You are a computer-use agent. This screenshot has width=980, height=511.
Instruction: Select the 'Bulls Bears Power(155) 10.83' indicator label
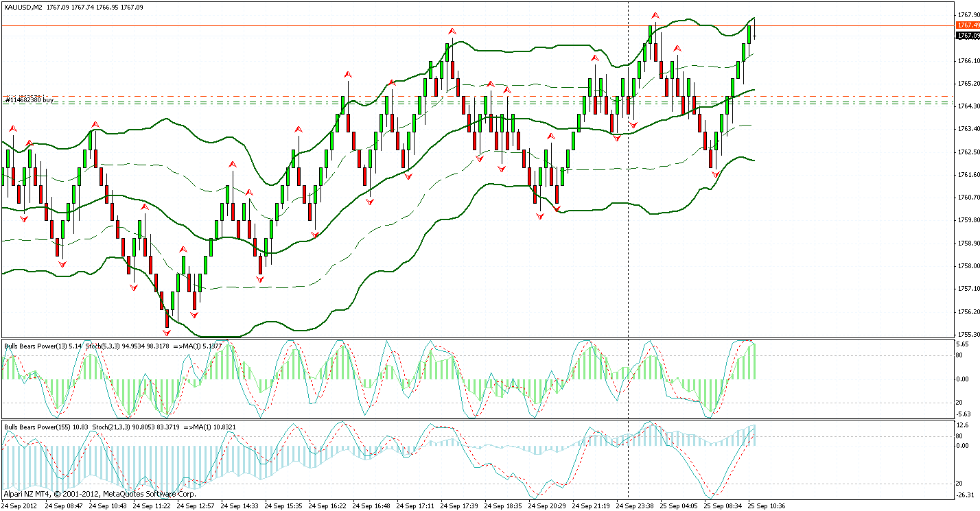point(47,427)
